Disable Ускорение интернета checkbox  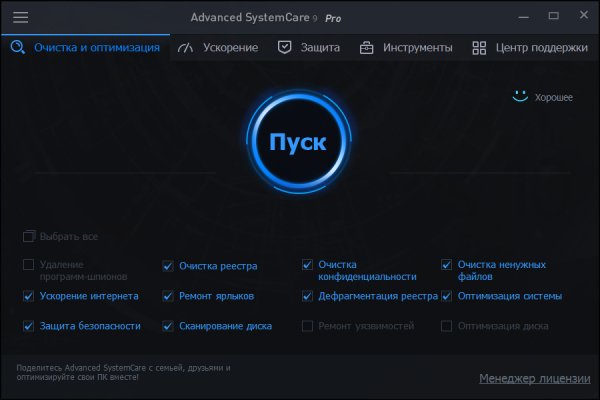[x=28, y=296]
